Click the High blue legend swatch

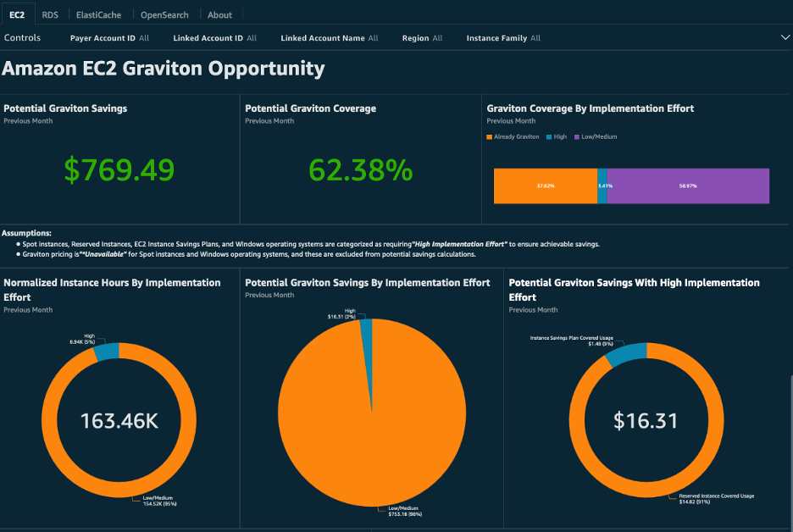point(550,136)
